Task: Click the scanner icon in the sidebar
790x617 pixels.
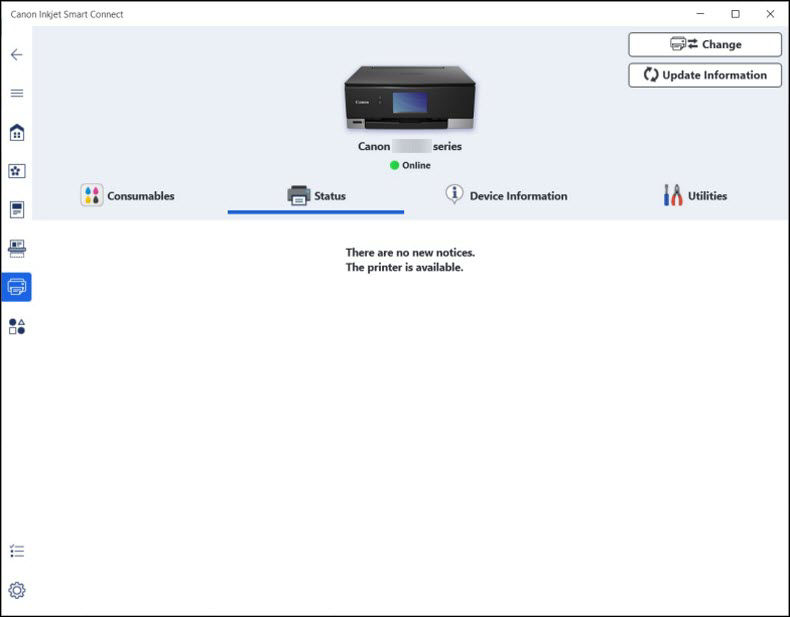Action: click(x=16, y=249)
